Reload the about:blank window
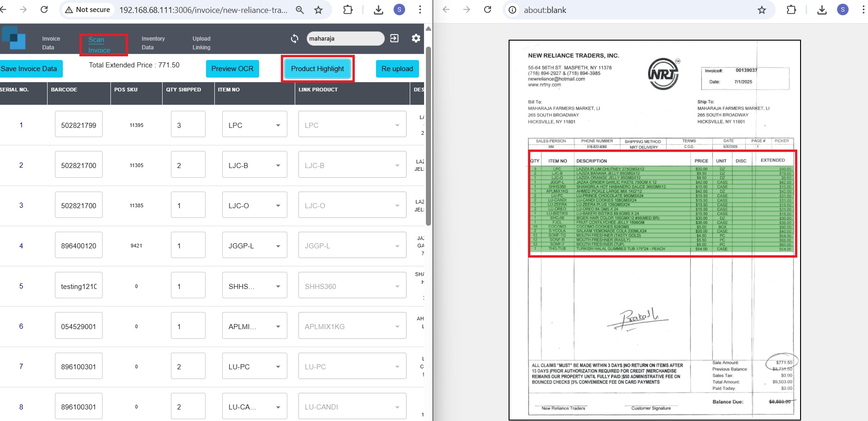 pyautogui.click(x=487, y=10)
